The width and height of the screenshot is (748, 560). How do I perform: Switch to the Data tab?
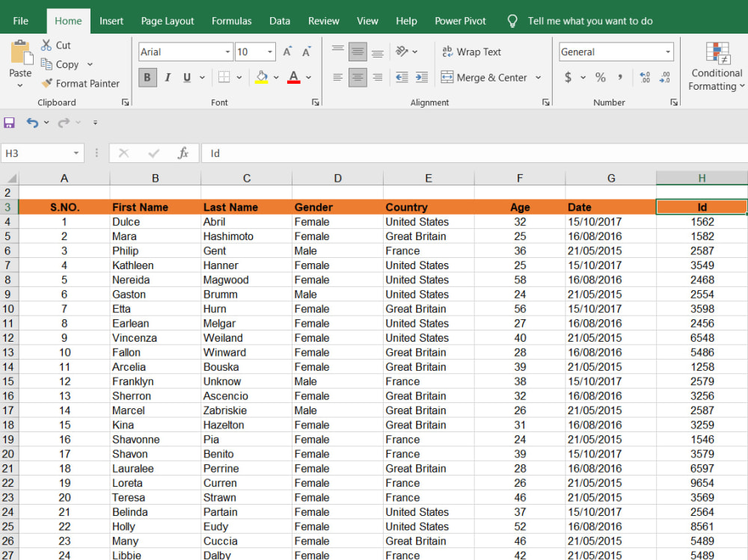[x=280, y=21]
